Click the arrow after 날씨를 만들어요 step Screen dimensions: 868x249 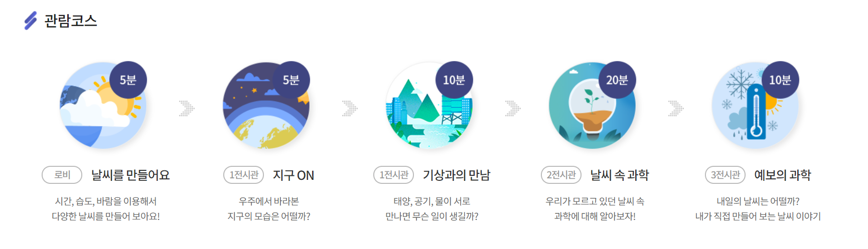pos(187,108)
